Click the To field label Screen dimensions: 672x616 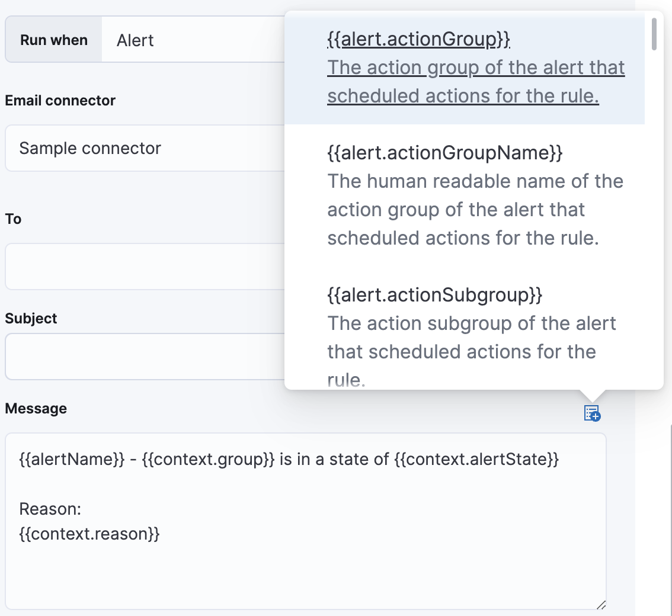(x=11, y=219)
